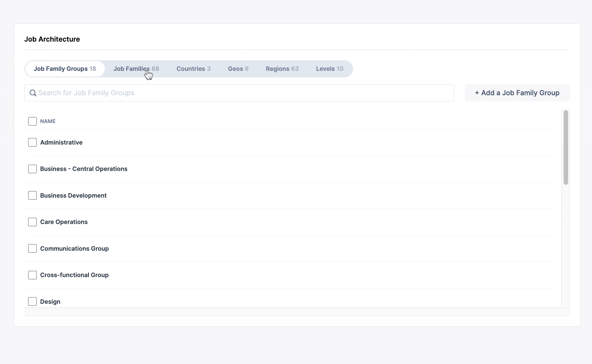The width and height of the screenshot is (592, 364).
Task: Open the Care Operations group
Action: pyautogui.click(x=64, y=222)
